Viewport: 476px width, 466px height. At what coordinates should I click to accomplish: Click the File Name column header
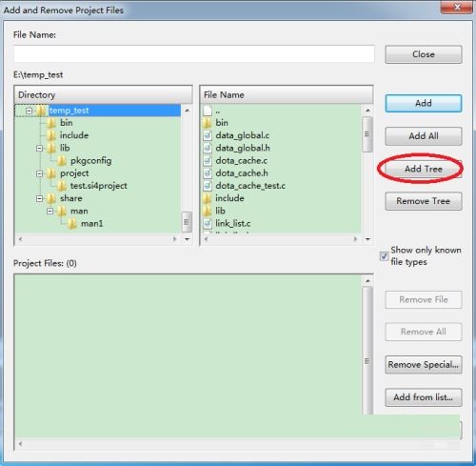point(287,95)
